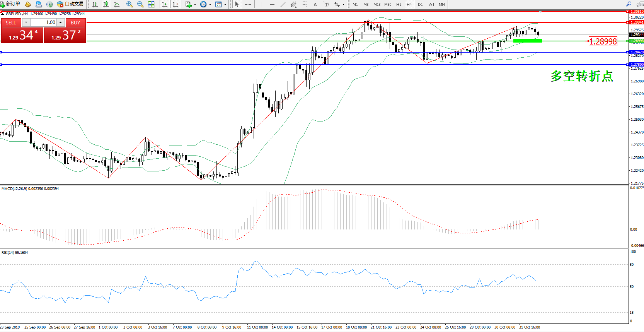
Task: Tile chart windows with grid icon
Action: 151,4
